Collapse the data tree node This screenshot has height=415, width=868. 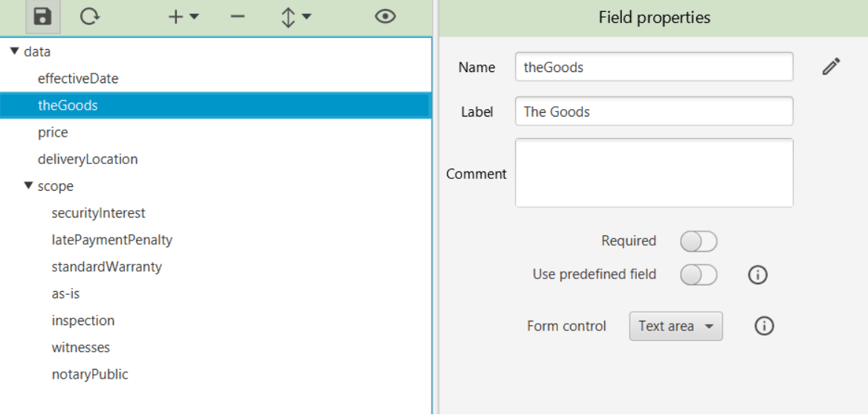click(x=14, y=51)
